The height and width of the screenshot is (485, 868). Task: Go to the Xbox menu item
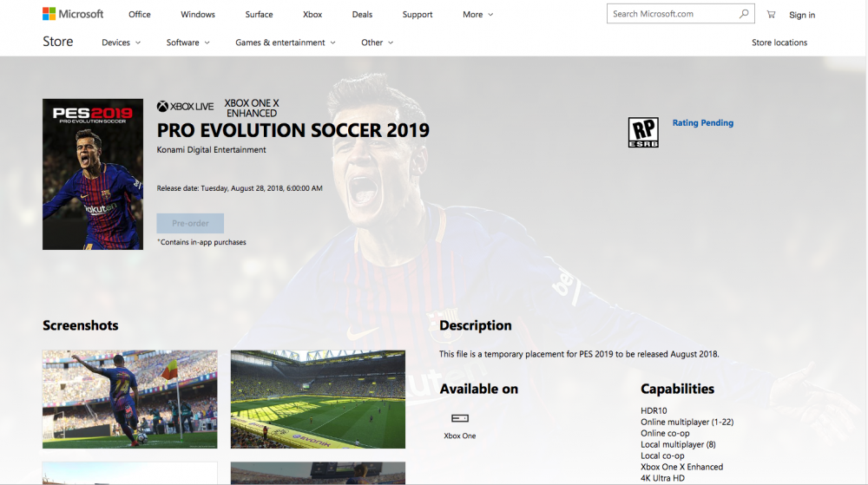tap(312, 15)
